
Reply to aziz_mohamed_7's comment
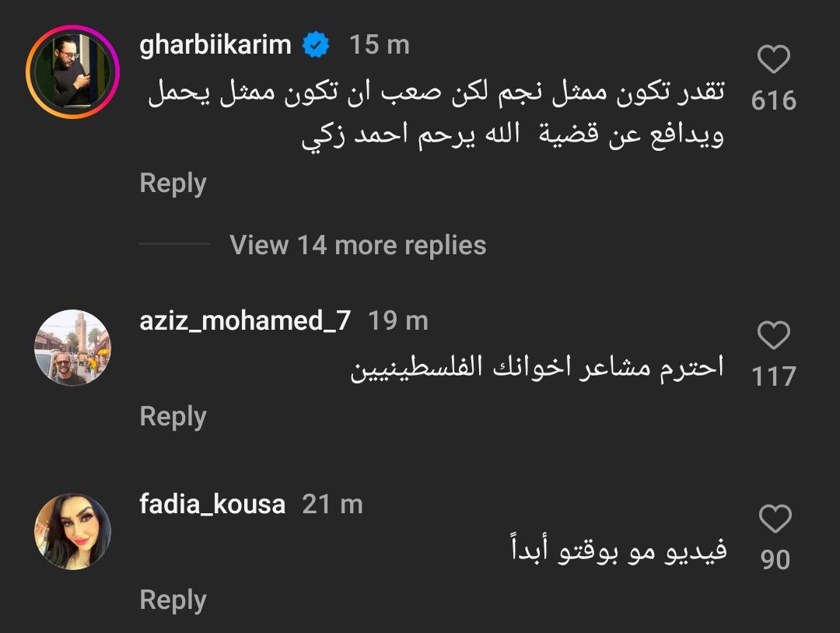173,417
